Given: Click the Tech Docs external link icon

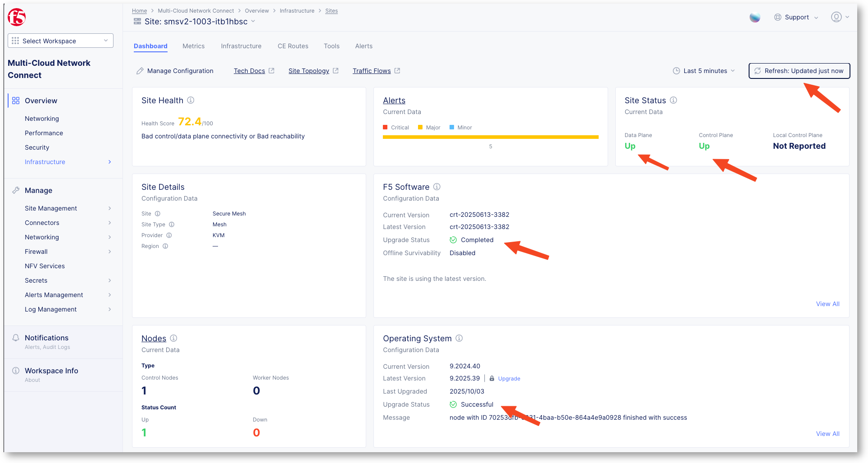Looking at the screenshot, I should [x=272, y=71].
